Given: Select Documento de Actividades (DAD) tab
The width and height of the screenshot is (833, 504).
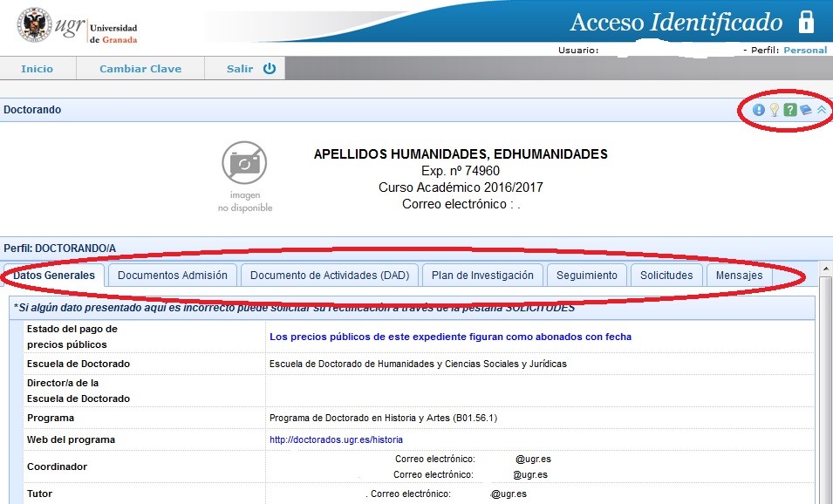Looking at the screenshot, I should (330, 276).
